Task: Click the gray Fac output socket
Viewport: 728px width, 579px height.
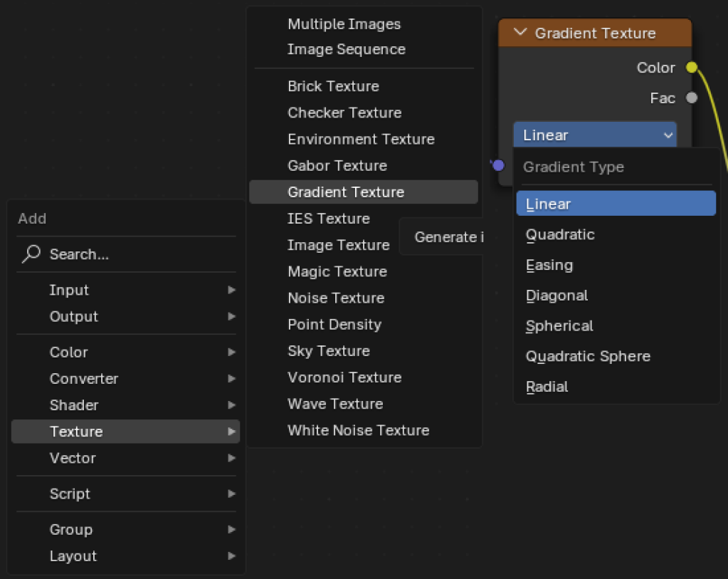Action: 691,98
